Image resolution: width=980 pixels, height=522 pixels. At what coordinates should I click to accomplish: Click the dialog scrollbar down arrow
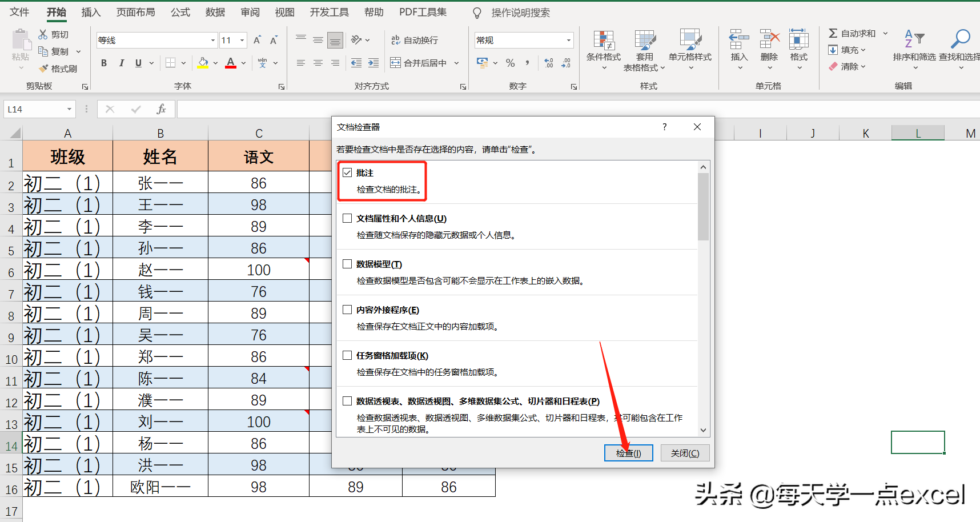(703, 430)
